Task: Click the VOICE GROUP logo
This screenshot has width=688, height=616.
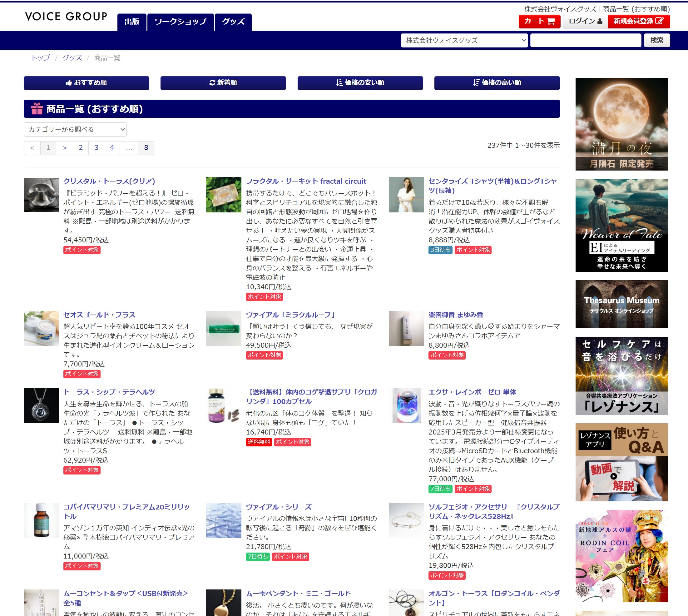Action: (66, 16)
